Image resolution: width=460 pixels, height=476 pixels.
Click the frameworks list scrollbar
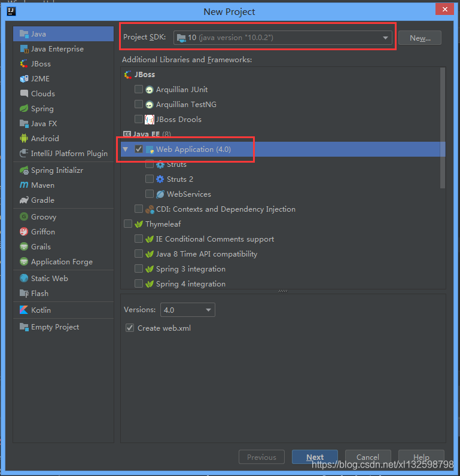point(443,127)
